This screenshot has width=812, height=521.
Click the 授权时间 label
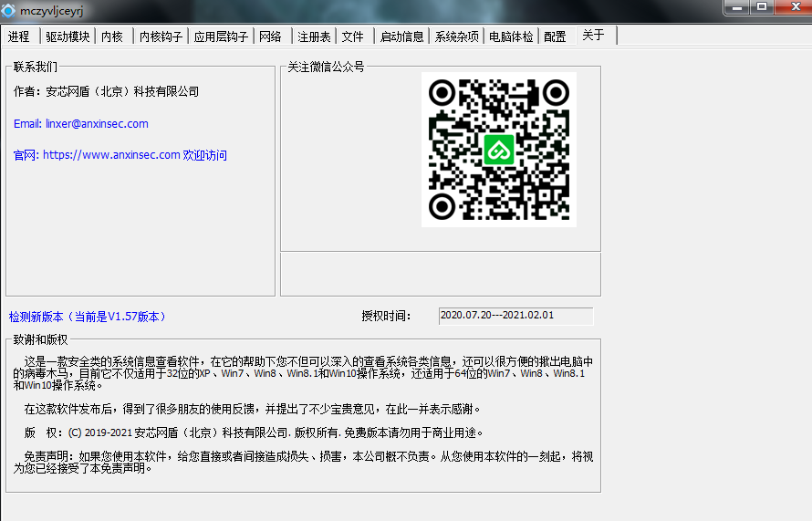386,316
